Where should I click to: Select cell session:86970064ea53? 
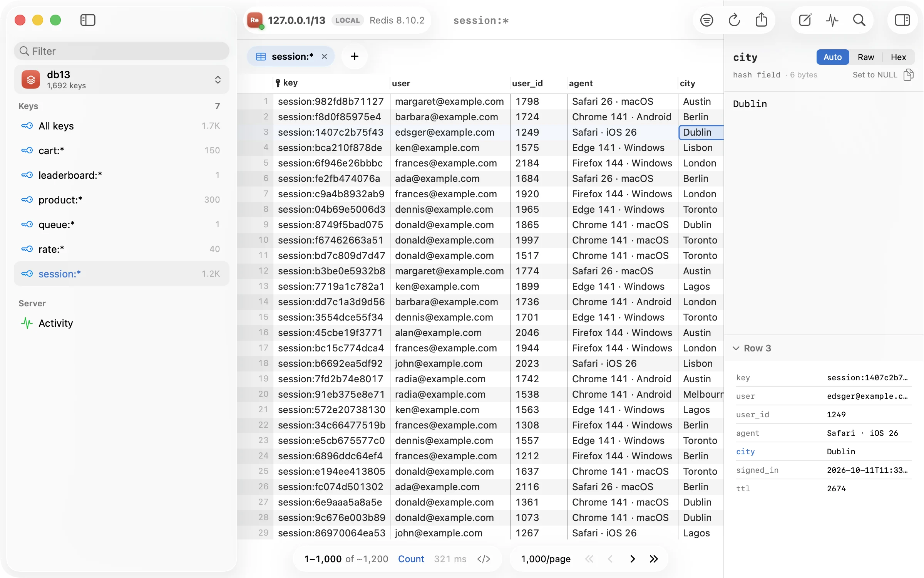331,533
